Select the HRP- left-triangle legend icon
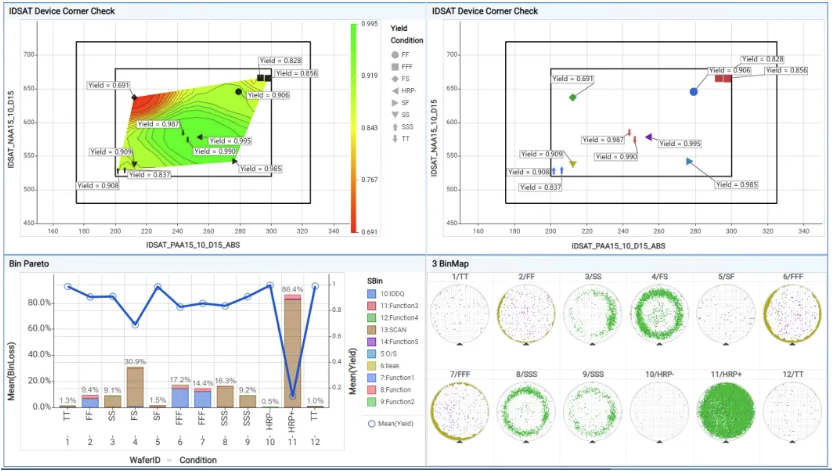Screen dimensions: 832x471 point(395,90)
